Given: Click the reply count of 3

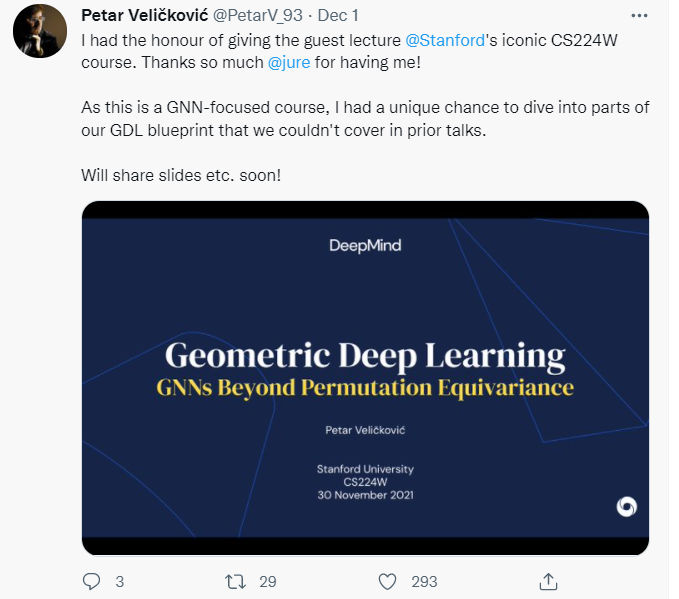Looking at the screenshot, I should tap(120, 581).
